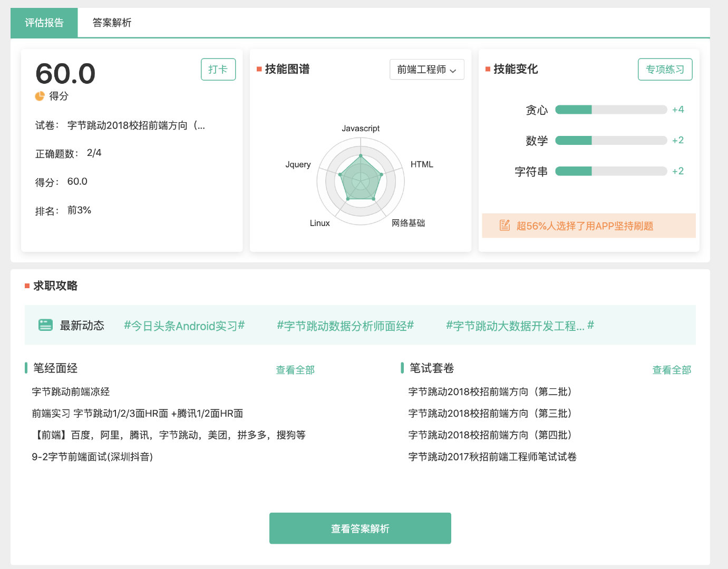Open the 【前端】百度，阿里，腾讯 post
This screenshot has height=569, width=728.
pos(169,435)
